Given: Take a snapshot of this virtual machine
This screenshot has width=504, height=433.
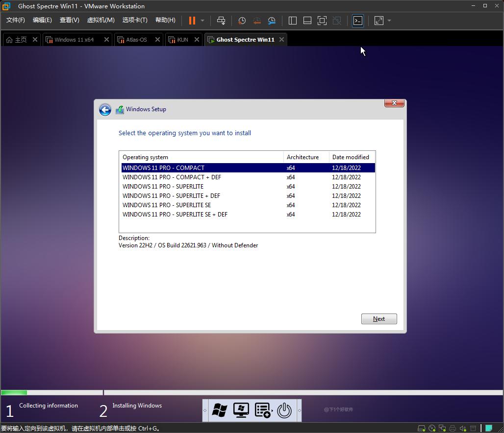Looking at the screenshot, I should [241, 21].
